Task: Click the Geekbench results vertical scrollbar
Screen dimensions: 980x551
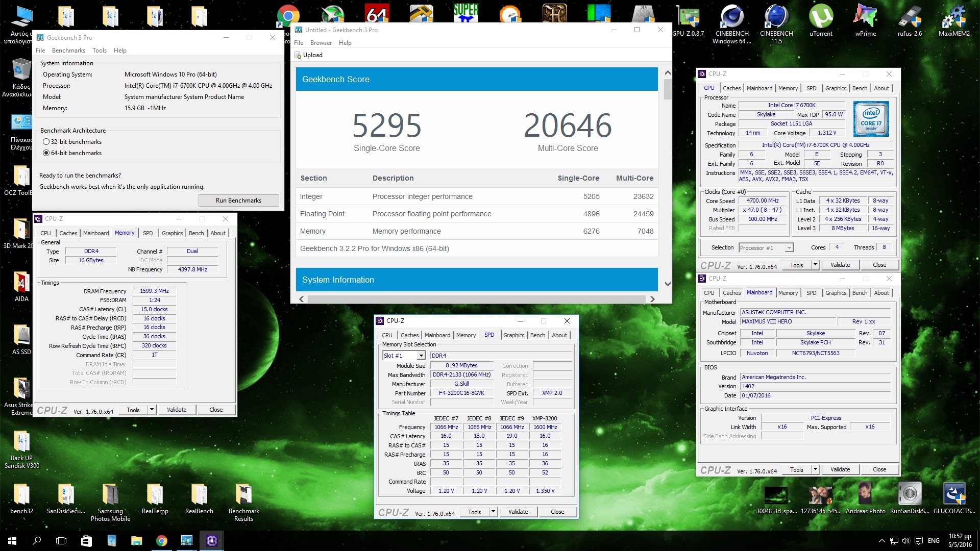Action: click(x=667, y=90)
